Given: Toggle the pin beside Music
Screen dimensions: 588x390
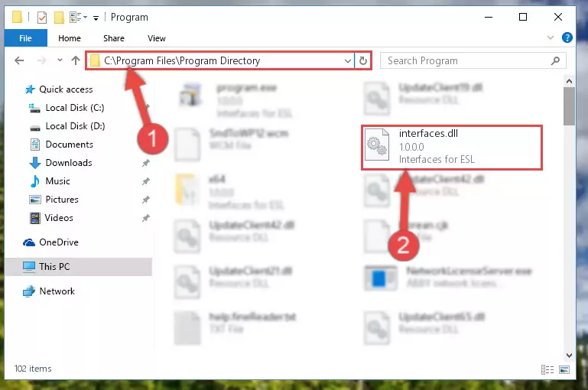Looking at the screenshot, I should coord(145,181).
